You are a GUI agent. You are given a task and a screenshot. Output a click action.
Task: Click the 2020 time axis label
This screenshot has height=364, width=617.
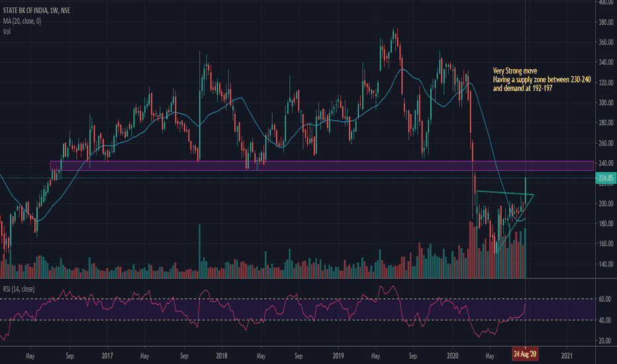(453, 356)
